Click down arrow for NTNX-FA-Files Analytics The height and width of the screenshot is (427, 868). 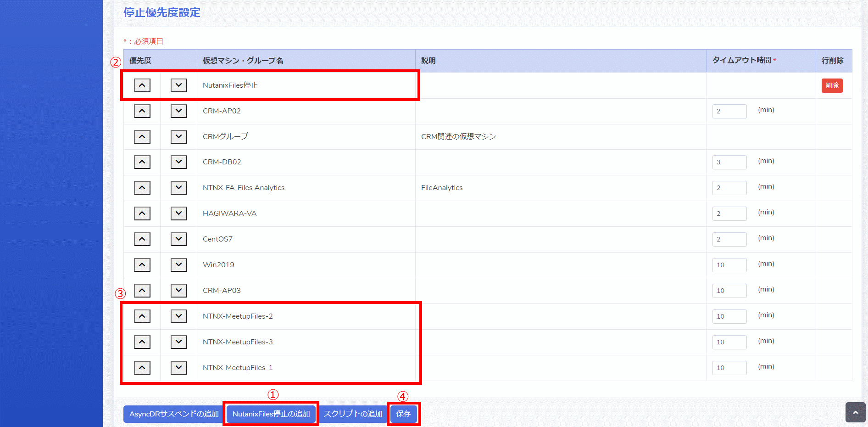pyautogui.click(x=179, y=188)
